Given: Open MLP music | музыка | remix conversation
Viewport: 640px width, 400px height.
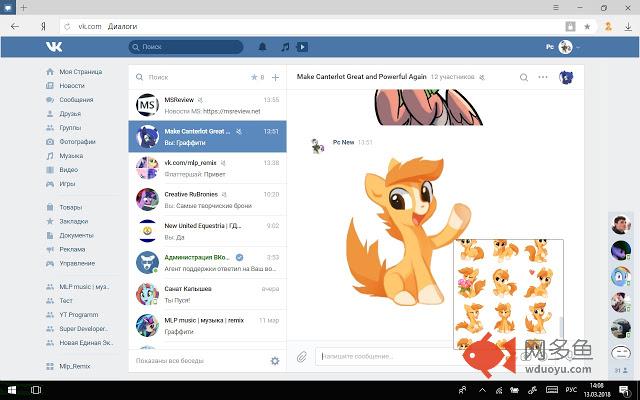Looking at the screenshot, I should point(207,325).
